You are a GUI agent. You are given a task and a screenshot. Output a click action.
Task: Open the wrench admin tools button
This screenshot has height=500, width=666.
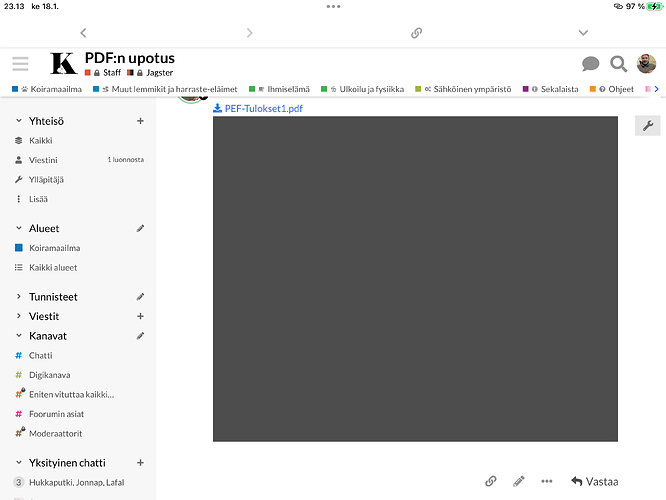[647, 126]
